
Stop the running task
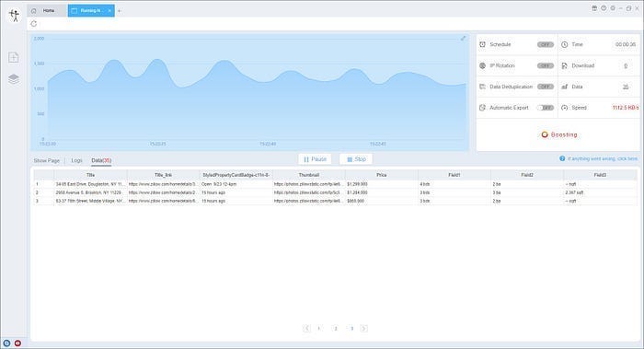(356, 159)
